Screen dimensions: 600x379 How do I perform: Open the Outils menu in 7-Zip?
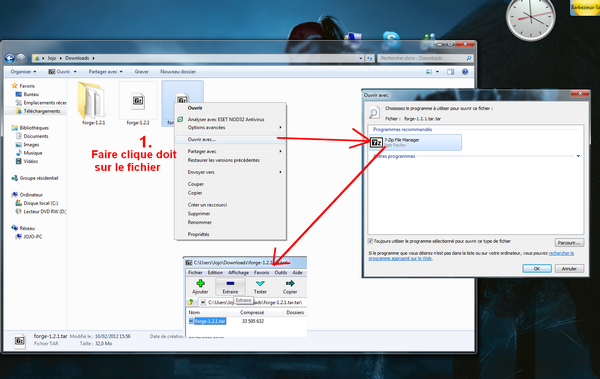tap(280, 273)
